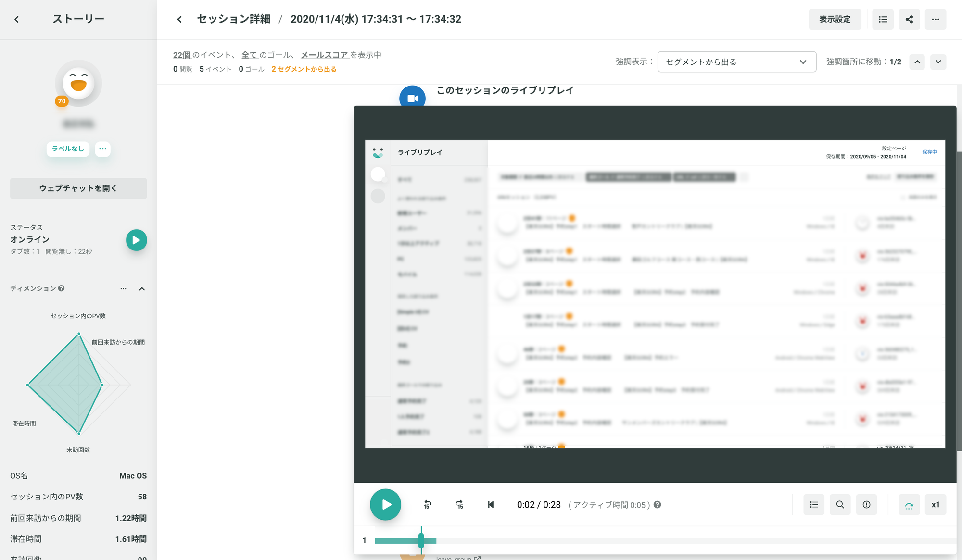Screen dimensions: 962x560
Task: Jump to replay start icon
Action: point(491,505)
